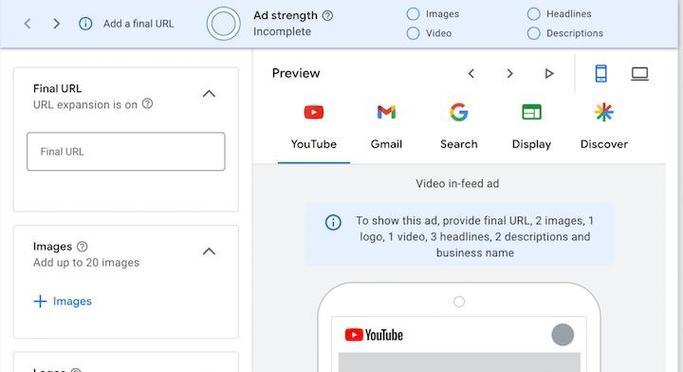Show previous ad preview
The width and height of the screenshot is (683, 372).
coord(471,74)
